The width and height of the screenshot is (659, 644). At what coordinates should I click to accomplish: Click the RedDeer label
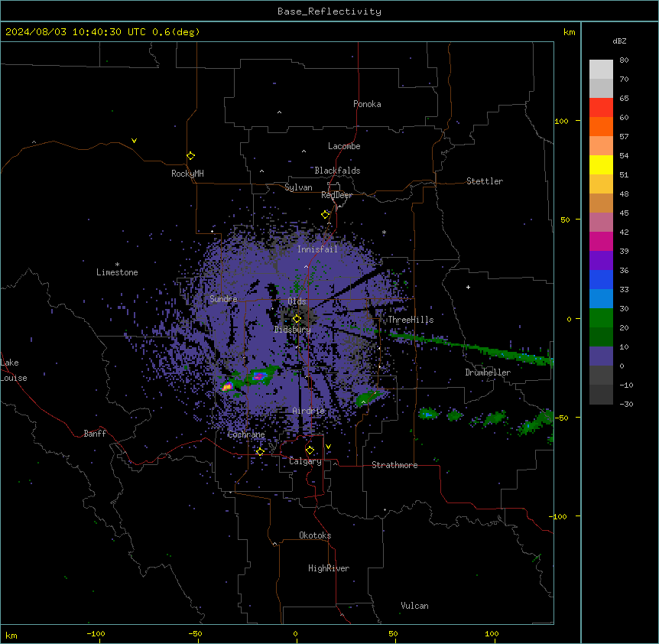click(336, 195)
